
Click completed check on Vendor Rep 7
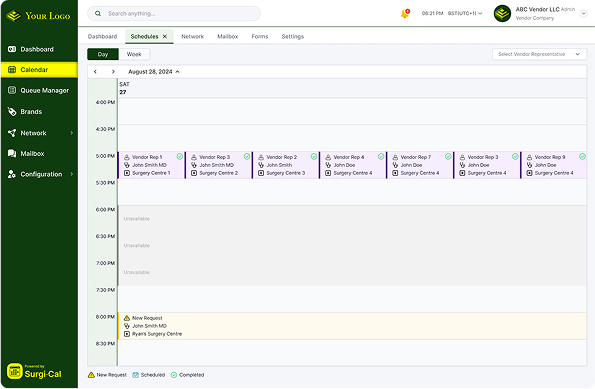448,157
